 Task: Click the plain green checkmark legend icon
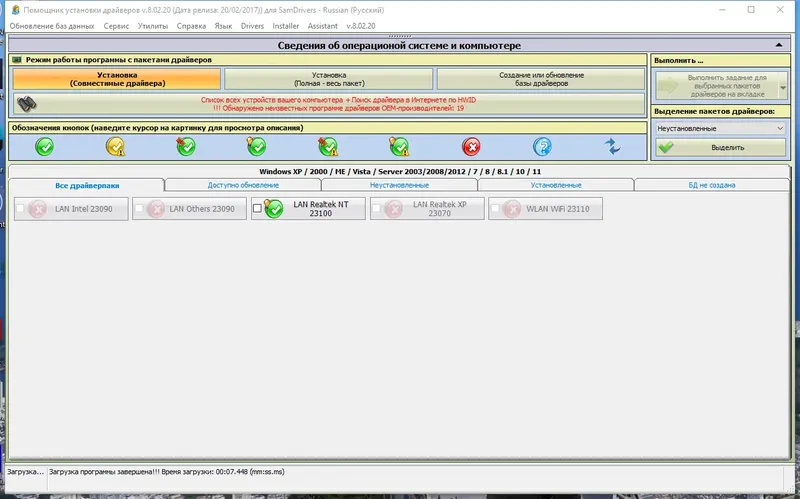click(x=45, y=147)
